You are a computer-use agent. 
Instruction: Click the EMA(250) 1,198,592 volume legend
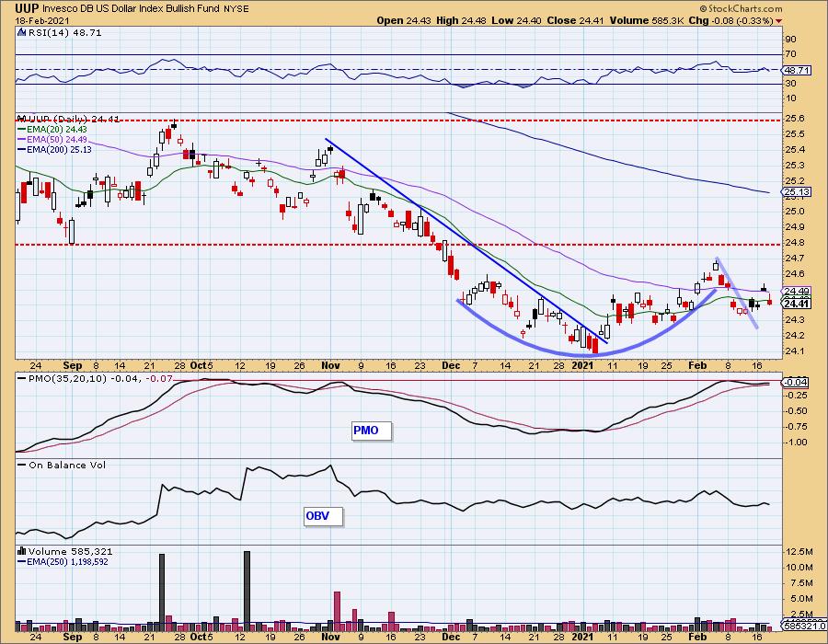pos(63,562)
